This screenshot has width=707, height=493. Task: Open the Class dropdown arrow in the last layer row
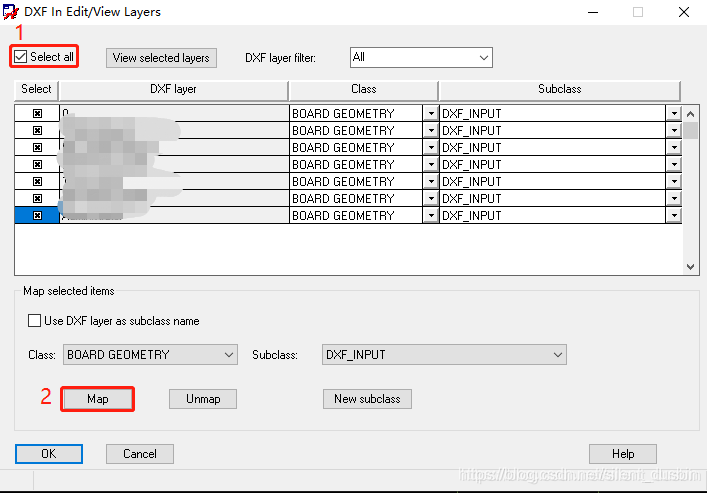(x=431, y=216)
